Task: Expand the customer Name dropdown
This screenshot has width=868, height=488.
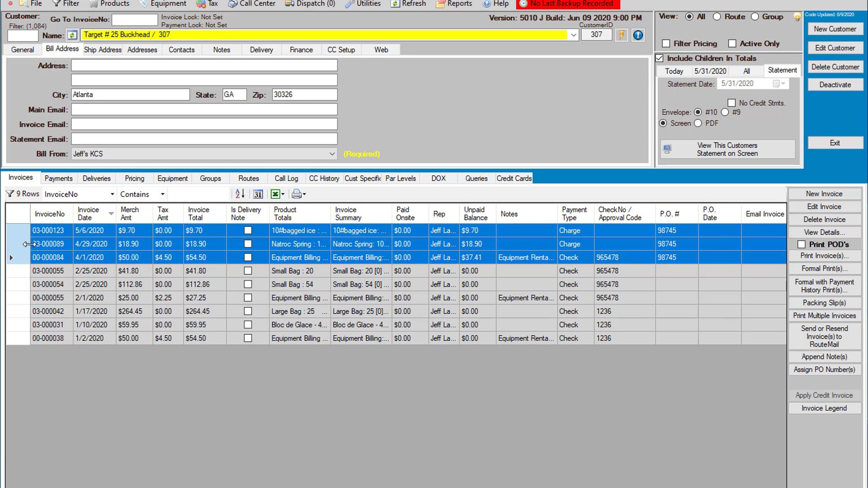Action: (573, 35)
